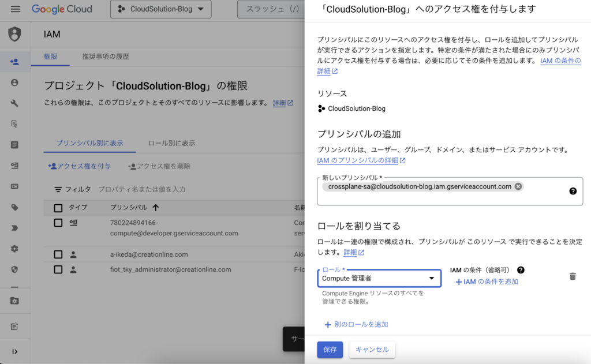
Task: Open the account circle sidebar icon
Action: click(x=14, y=82)
